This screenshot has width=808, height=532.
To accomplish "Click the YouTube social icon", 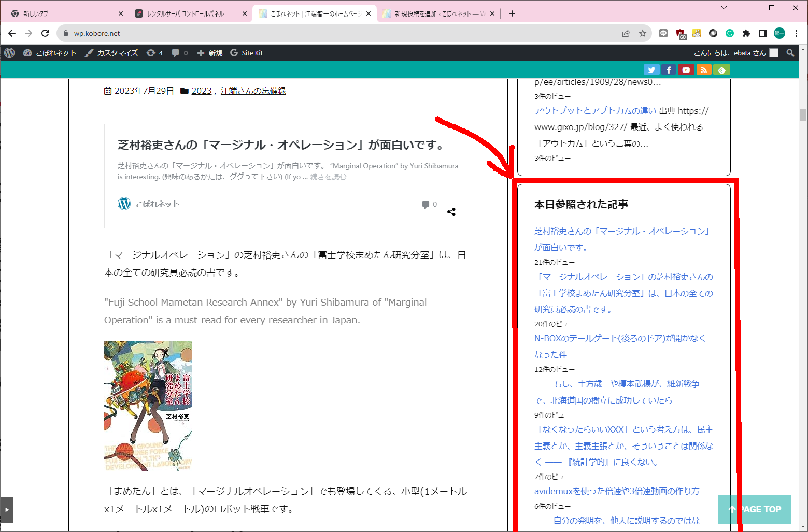I will [686, 70].
